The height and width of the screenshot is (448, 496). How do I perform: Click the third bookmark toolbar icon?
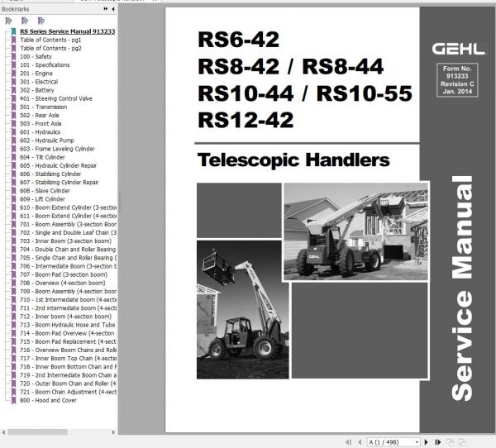point(41,21)
